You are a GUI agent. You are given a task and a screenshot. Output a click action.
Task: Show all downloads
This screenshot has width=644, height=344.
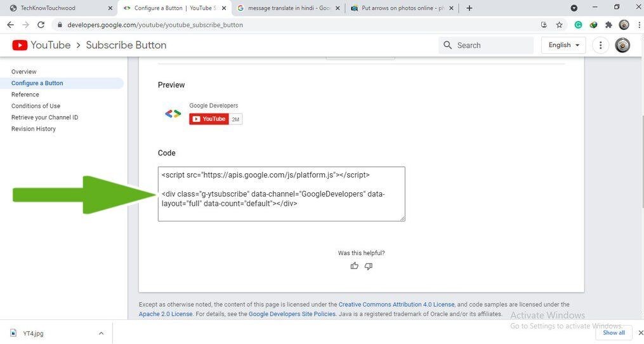[614, 333]
